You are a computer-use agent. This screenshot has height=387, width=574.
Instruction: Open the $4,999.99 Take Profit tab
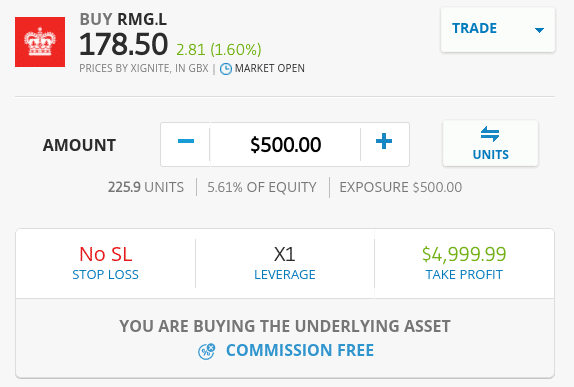[464, 263]
